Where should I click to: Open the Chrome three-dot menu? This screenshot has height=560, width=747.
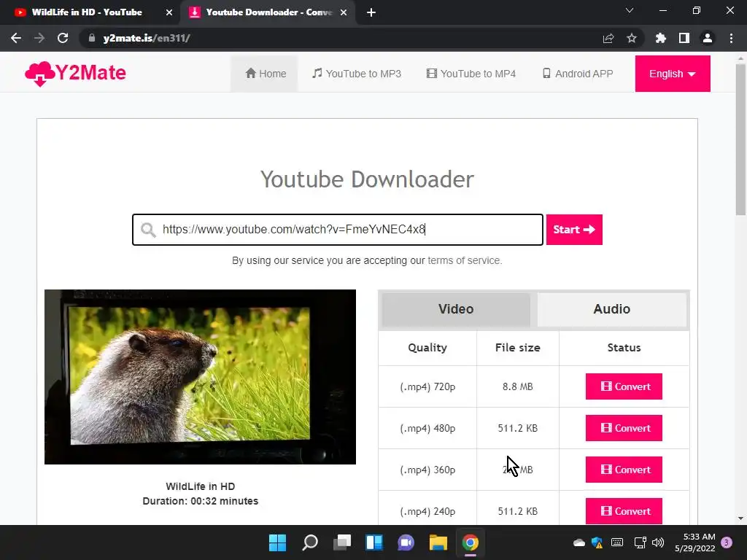[731, 38]
